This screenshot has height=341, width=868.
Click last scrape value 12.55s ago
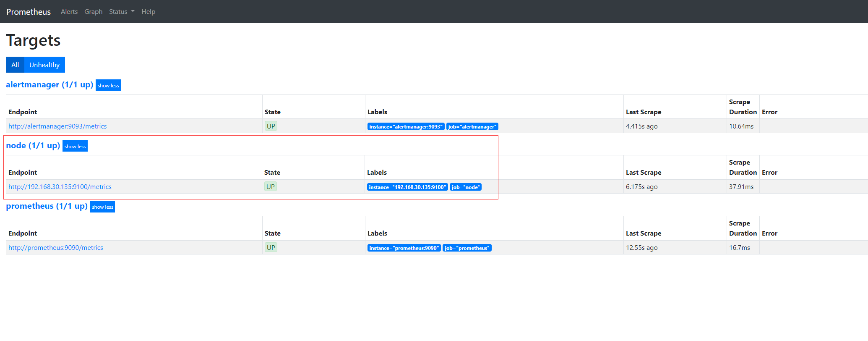pyautogui.click(x=641, y=247)
